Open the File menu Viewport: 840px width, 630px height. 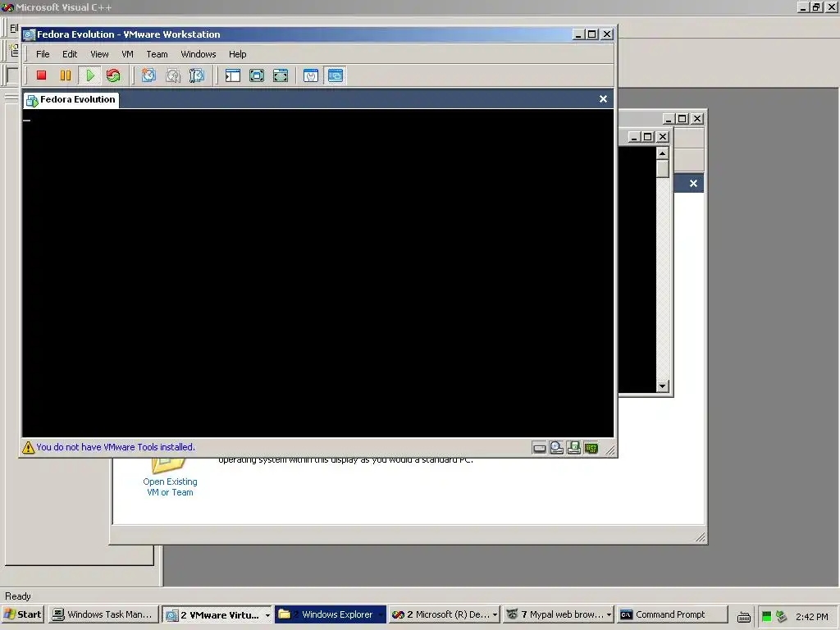tap(43, 54)
